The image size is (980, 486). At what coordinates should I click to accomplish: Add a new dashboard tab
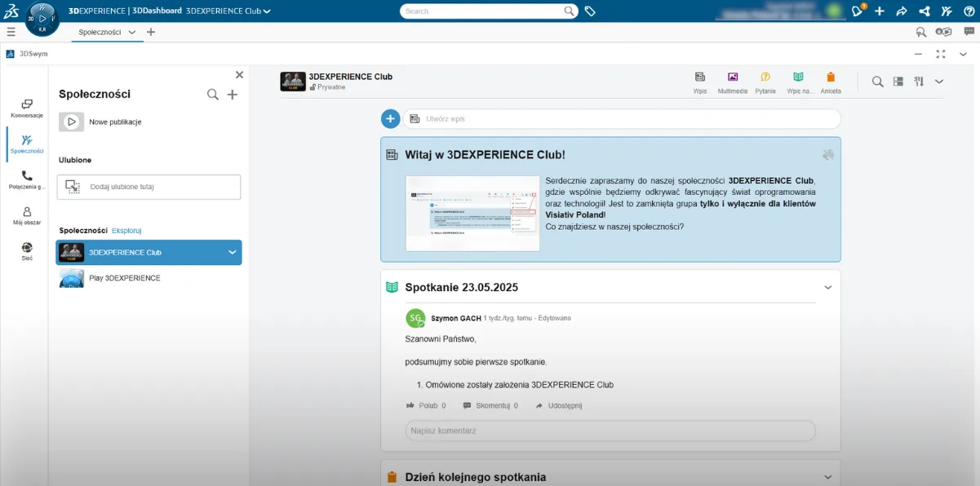tap(151, 33)
